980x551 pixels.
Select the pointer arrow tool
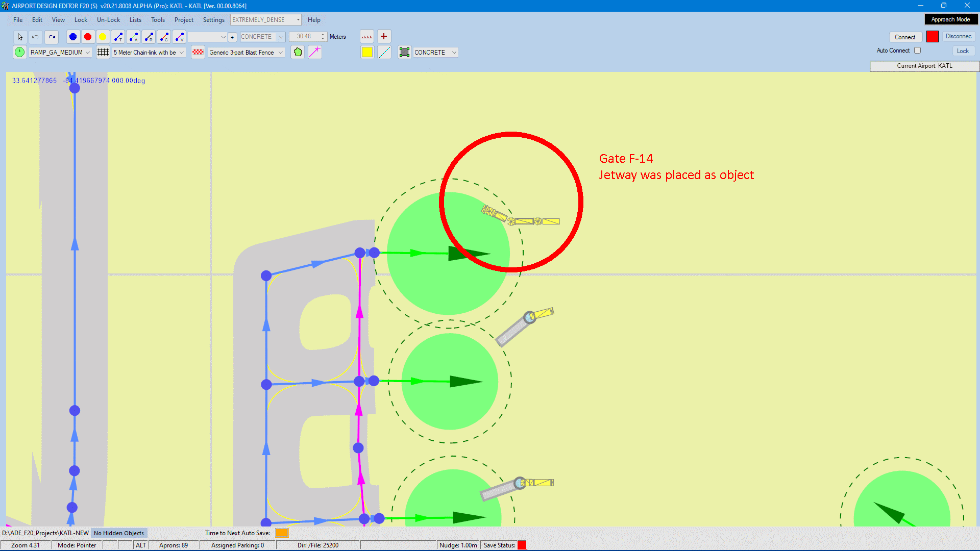coord(20,37)
